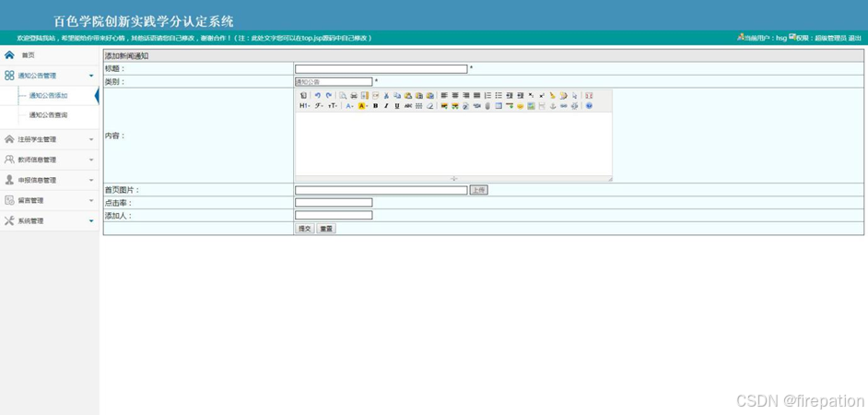Click 类别 category field
The image size is (868, 415).
(x=334, y=81)
